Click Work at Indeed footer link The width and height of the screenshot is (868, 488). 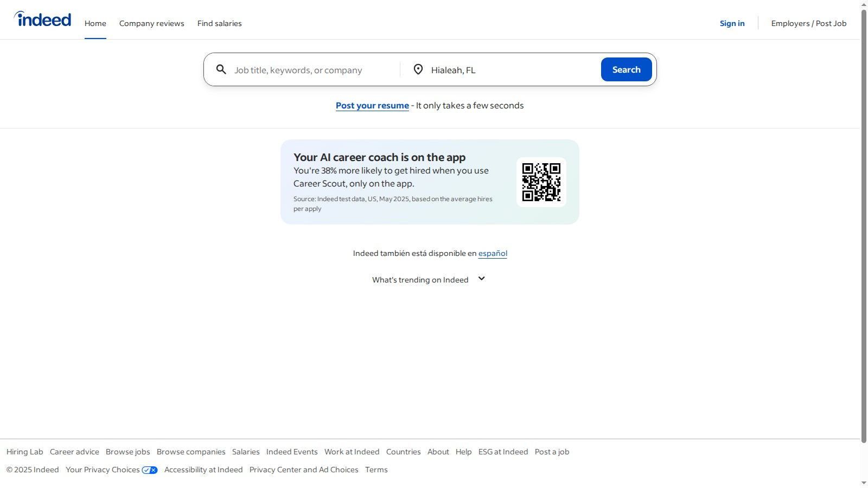[x=352, y=452]
